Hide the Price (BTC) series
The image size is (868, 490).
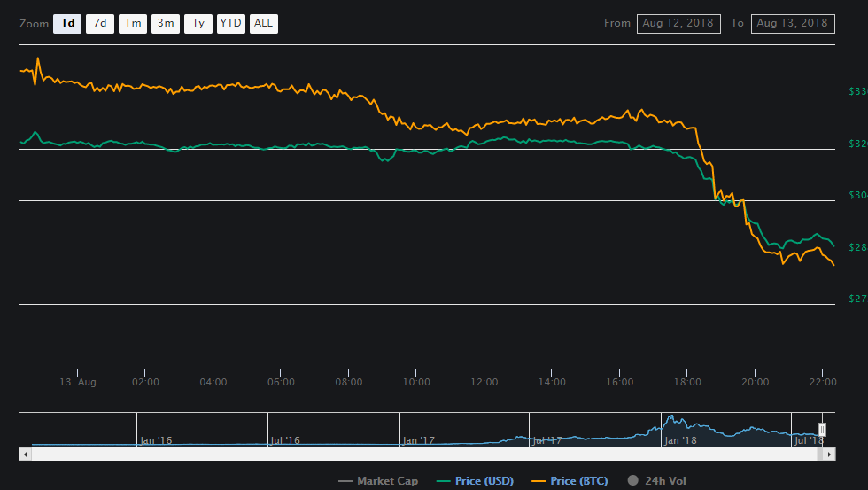[581, 481]
